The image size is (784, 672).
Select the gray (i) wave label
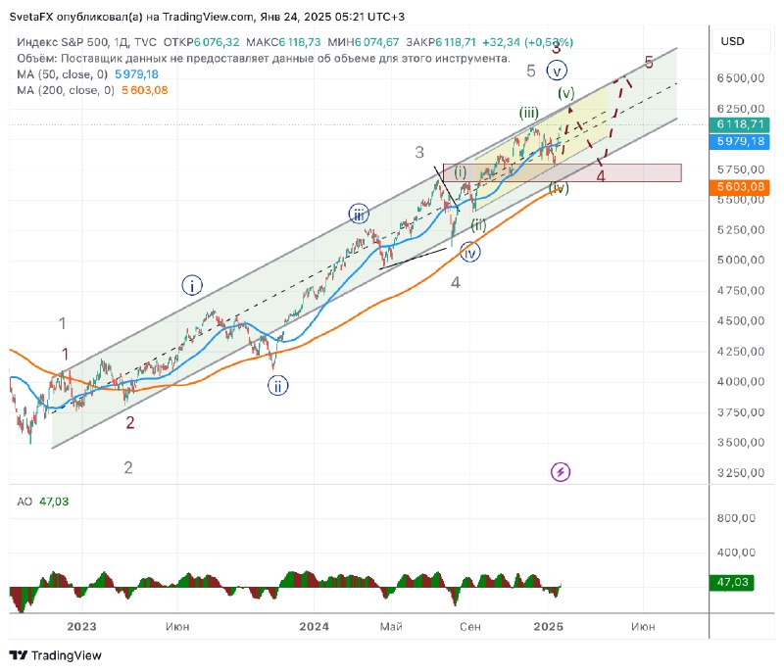tap(460, 171)
